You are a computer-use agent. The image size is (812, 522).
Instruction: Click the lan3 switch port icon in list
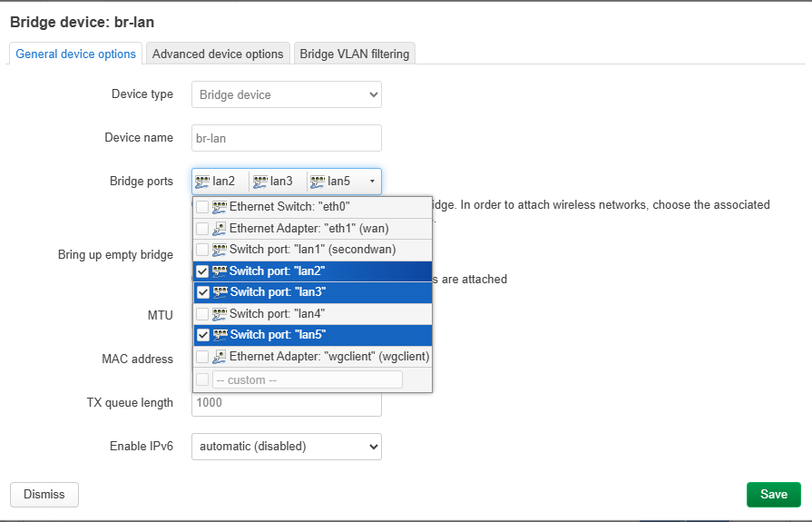[x=220, y=292]
